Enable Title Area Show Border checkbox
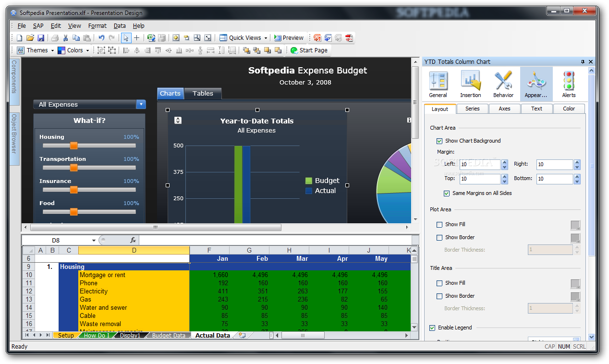Image resolution: width=609 pixels, height=364 pixels. 439,296
